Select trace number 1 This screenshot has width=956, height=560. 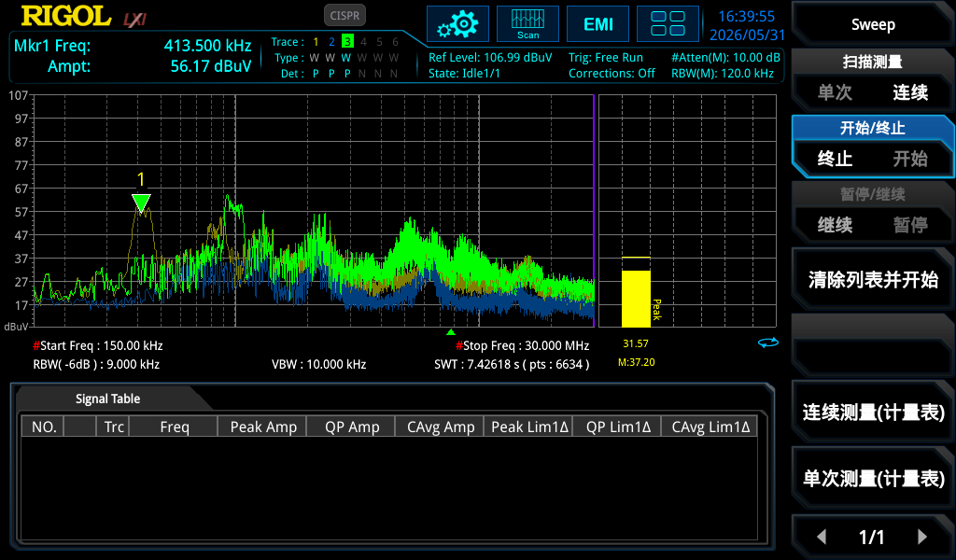(316, 42)
